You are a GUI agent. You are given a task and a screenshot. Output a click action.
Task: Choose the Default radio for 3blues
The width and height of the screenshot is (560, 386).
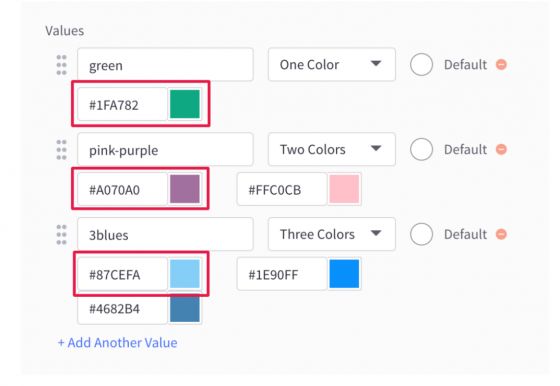click(x=421, y=234)
